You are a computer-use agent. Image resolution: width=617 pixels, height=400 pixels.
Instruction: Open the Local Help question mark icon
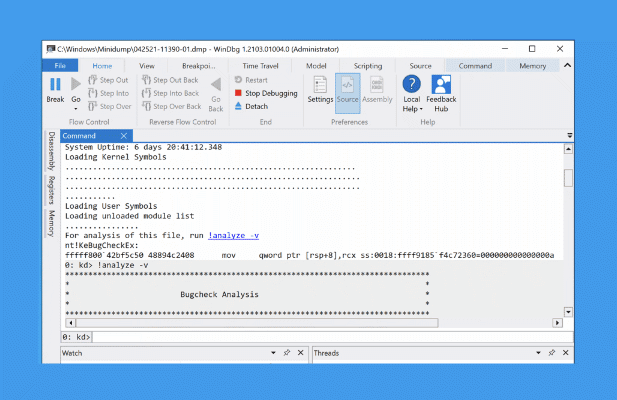(x=412, y=84)
